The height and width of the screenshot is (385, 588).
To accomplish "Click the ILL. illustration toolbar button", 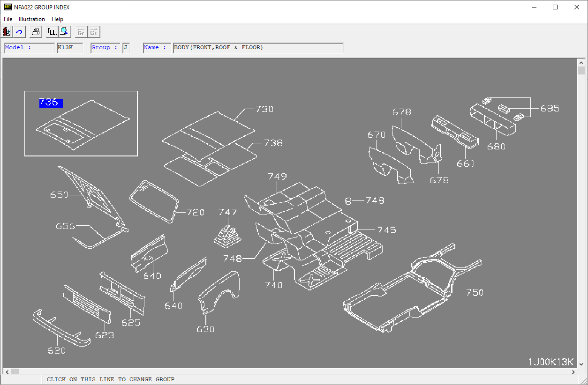I will click(x=52, y=32).
